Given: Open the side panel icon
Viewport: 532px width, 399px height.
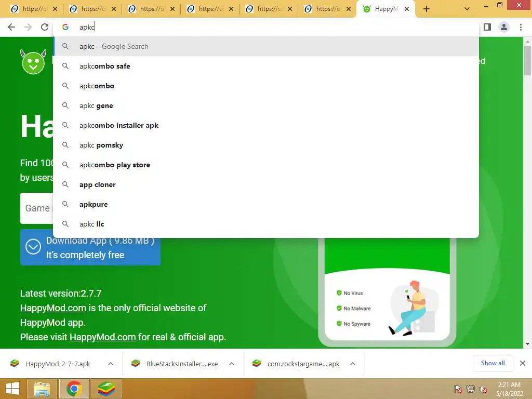Looking at the screenshot, I should (487, 27).
